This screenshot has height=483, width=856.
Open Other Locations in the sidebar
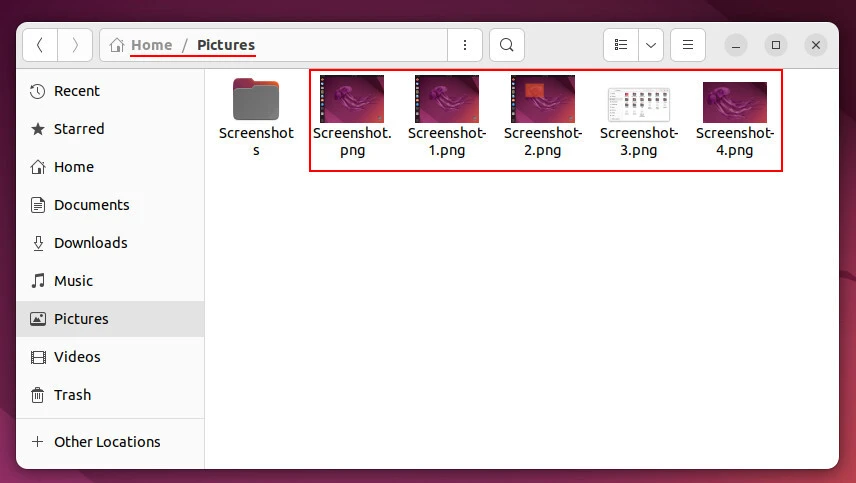pos(107,442)
